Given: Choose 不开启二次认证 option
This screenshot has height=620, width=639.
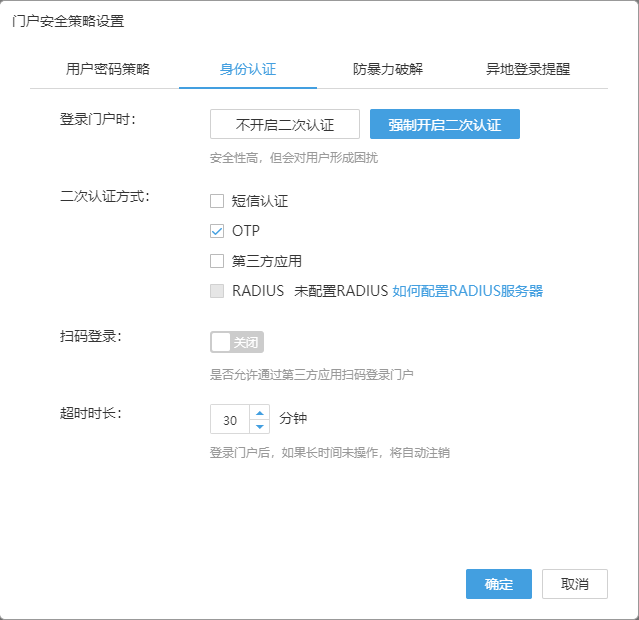Looking at the screenshot, I should [284, 124].
